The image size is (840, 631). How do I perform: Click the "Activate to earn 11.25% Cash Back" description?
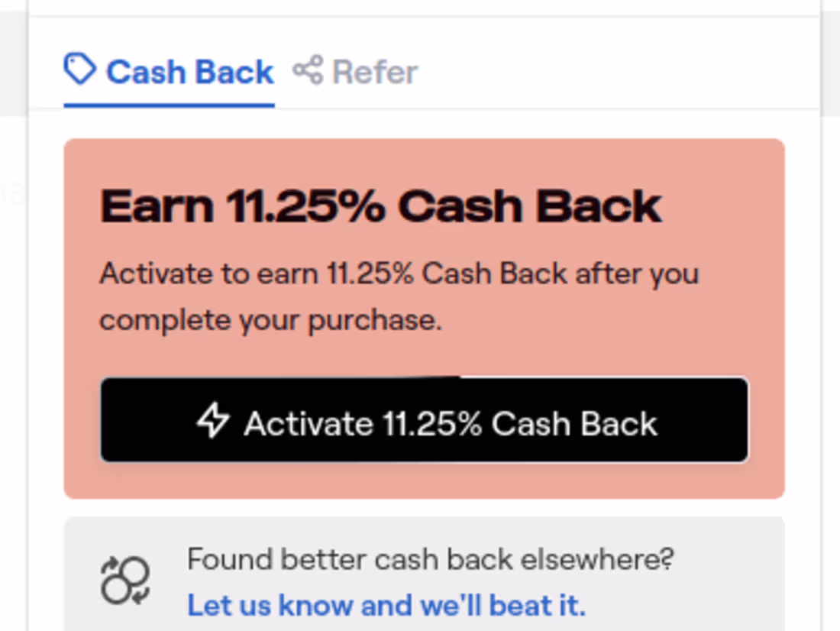399,273
